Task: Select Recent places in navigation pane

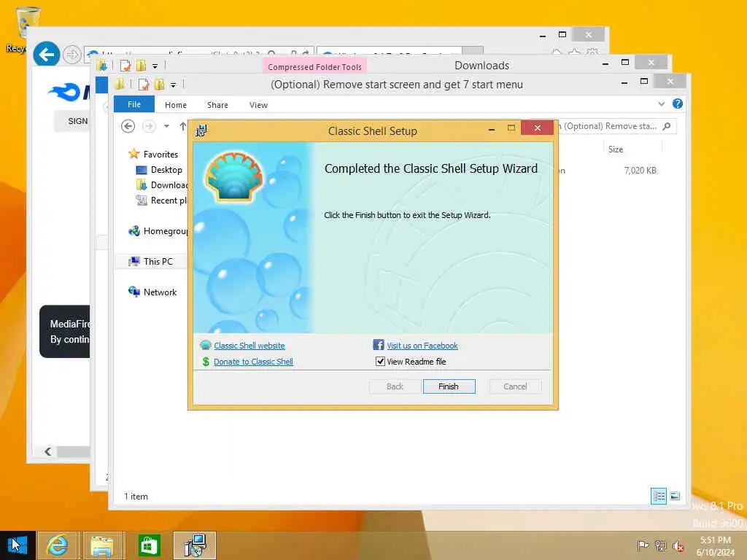Action: (x=161, y=201)
